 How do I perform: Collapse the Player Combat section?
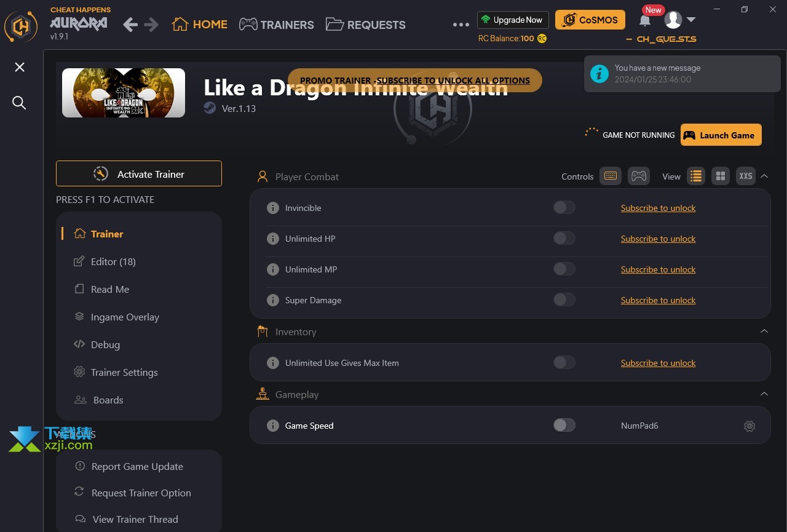point(764,176)
